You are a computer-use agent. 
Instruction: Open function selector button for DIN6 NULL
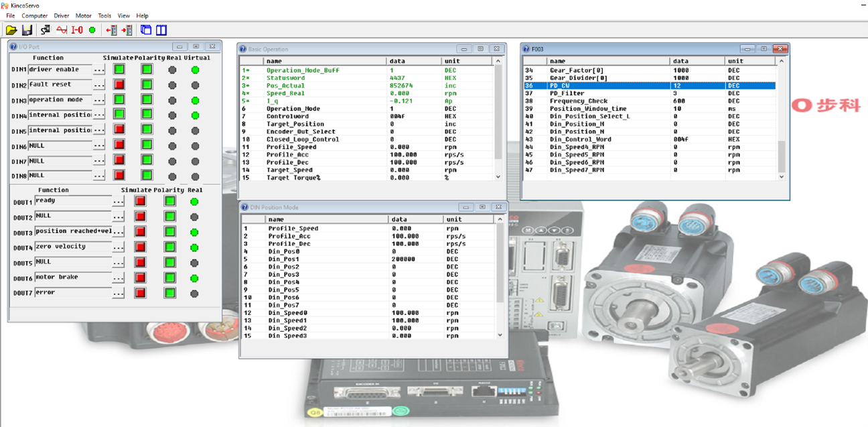pos(99,145)
